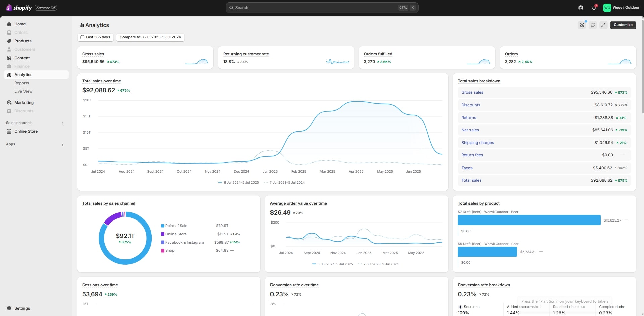Click the Settings gear icon
Screen dimensions: 644x316
tap(9, 308)
